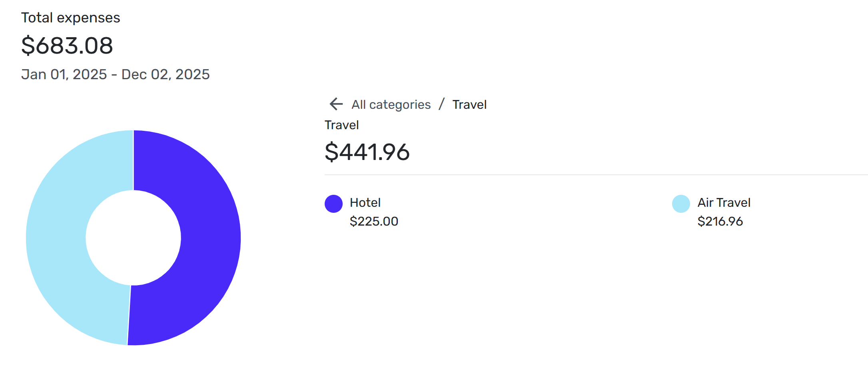Click the light blue Air Travel dot
Screen dimensions: 868x370
681,204
